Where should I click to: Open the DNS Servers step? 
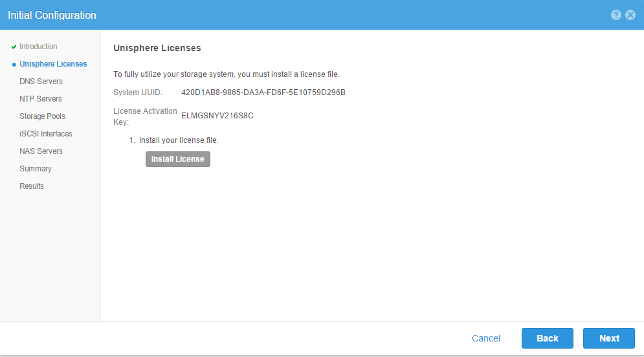click(x=41, y=81)
